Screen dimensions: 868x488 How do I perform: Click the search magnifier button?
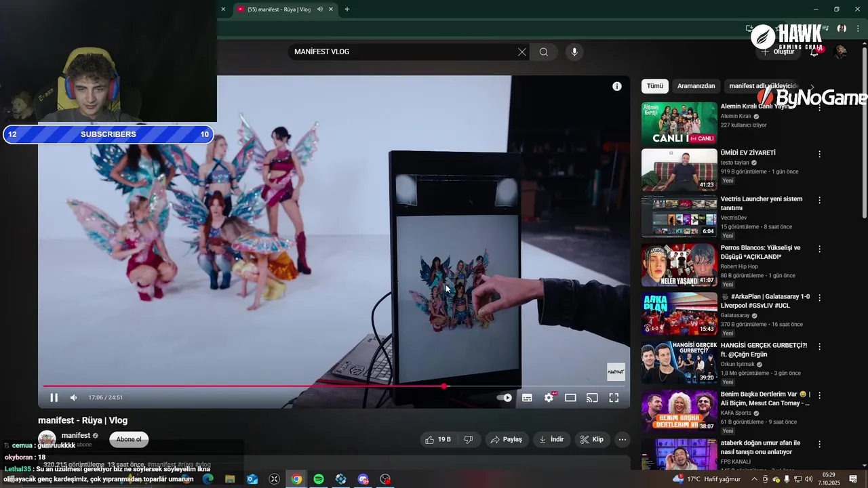click(x=543, y=52)
